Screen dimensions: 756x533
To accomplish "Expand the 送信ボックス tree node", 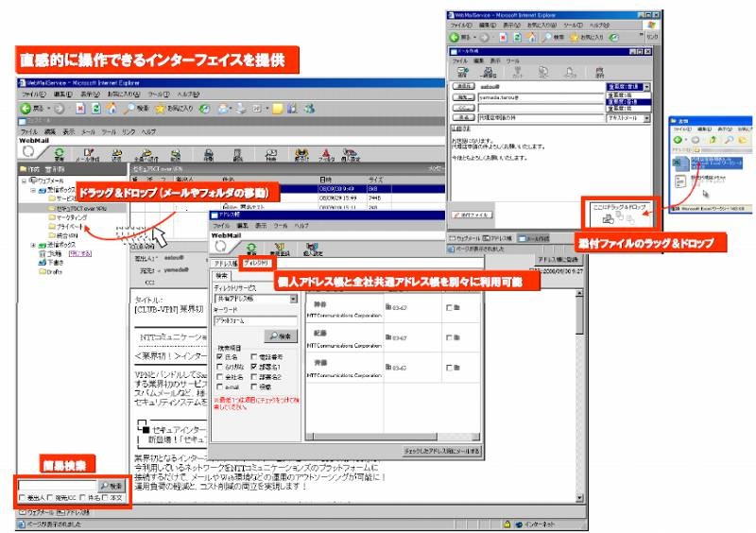I will 33,245.
